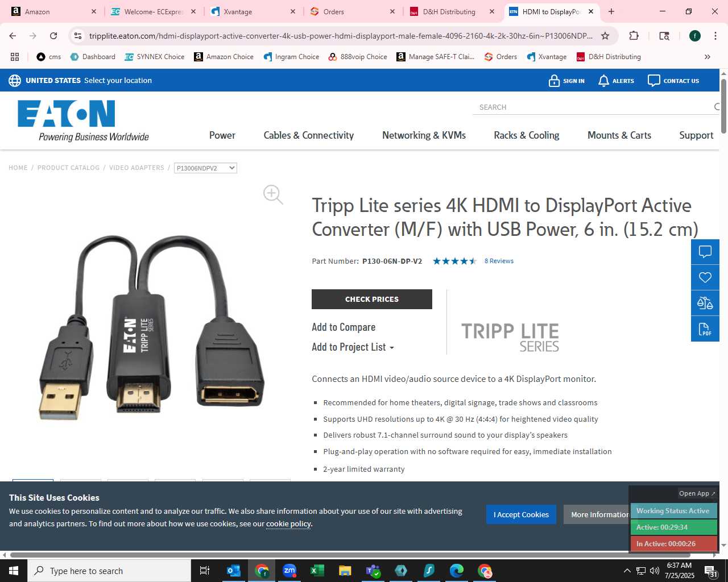Click the More Information cookie button
The image size is (728, 582).
click(597, 514)
